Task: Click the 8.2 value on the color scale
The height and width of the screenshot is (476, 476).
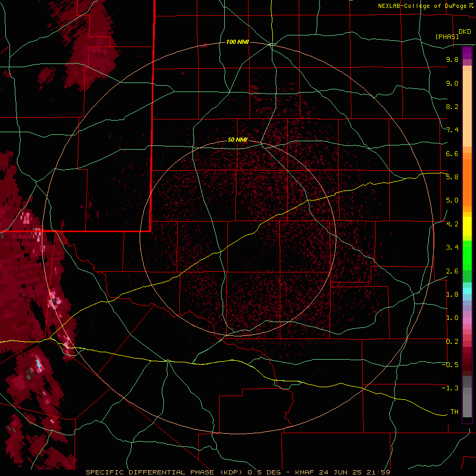Action: click(452, 106)
